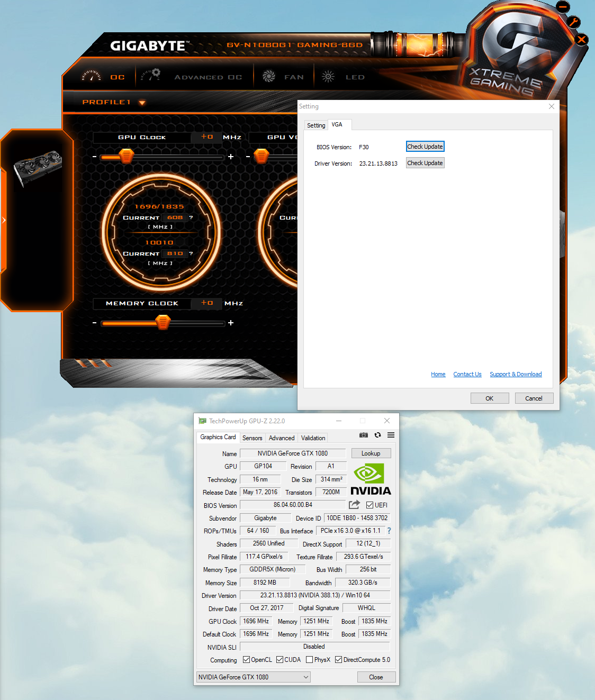This screenshot has height=700, width=595.
Task: Open Validation tab in GPU-Z
Action: (313, 438)
